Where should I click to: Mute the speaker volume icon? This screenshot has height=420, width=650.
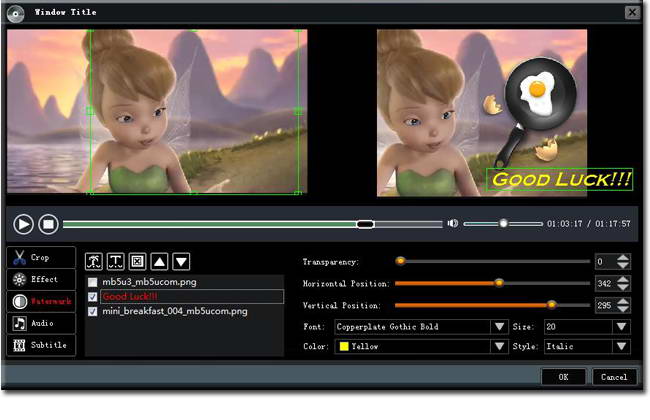pyautogui.click(x=453, y=223)
